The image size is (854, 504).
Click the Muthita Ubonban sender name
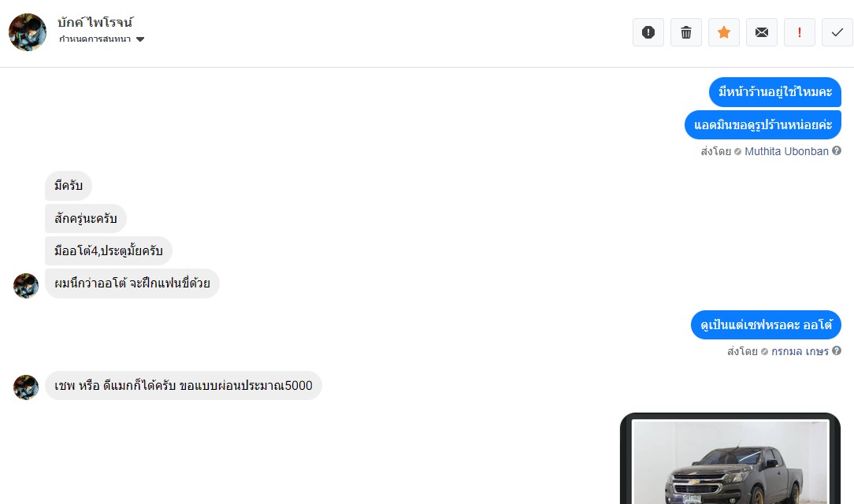(x=786, y=151)
